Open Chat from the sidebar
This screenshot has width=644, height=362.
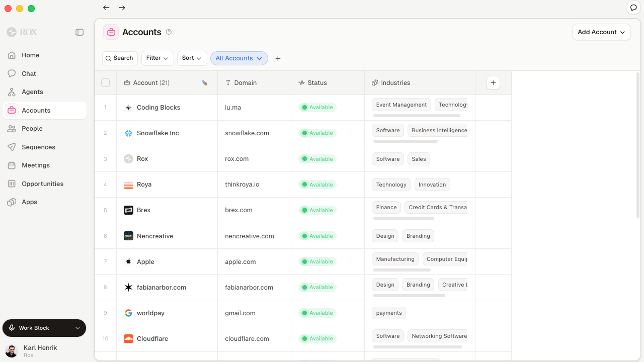(45, 73)
